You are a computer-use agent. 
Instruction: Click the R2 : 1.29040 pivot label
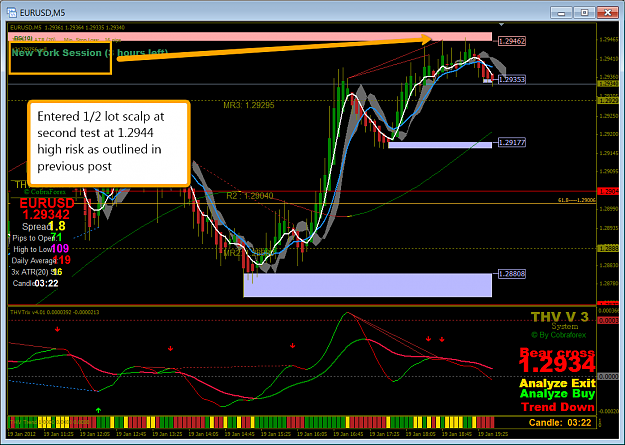[x=250, y=196]
